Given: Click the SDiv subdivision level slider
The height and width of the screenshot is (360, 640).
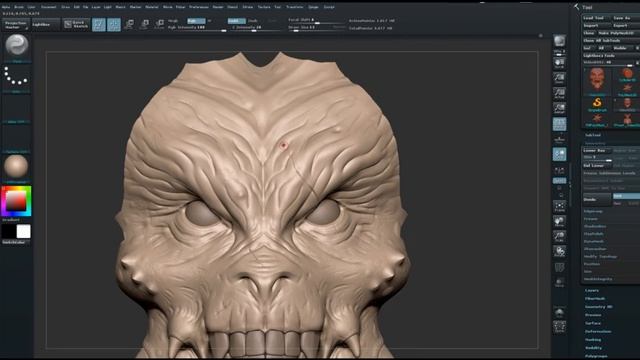Looking at the screenshot, I should click(x=598, y=158).
